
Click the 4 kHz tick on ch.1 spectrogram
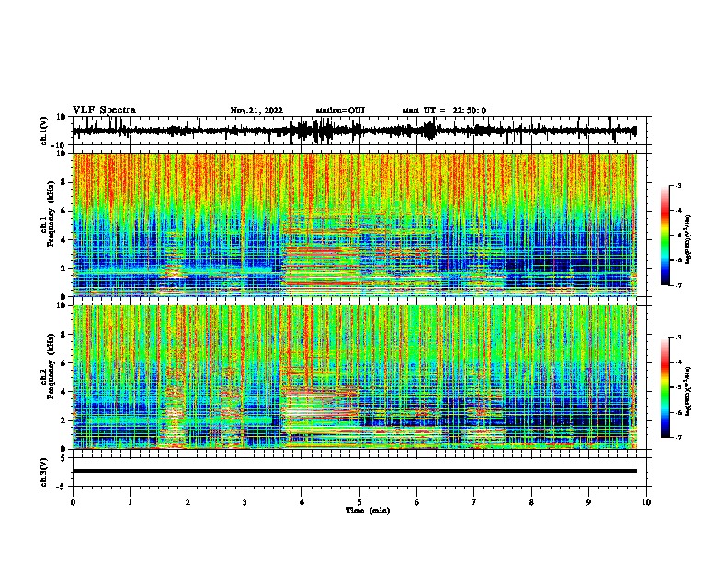point(63,240)
